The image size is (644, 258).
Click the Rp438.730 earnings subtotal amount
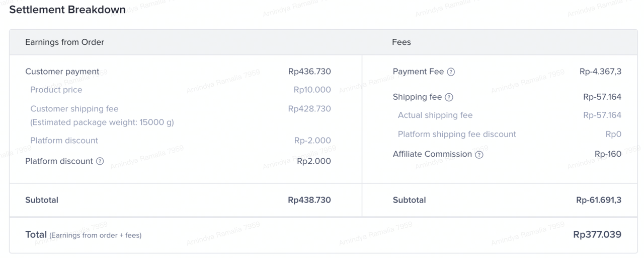click(x=309, y=200)
